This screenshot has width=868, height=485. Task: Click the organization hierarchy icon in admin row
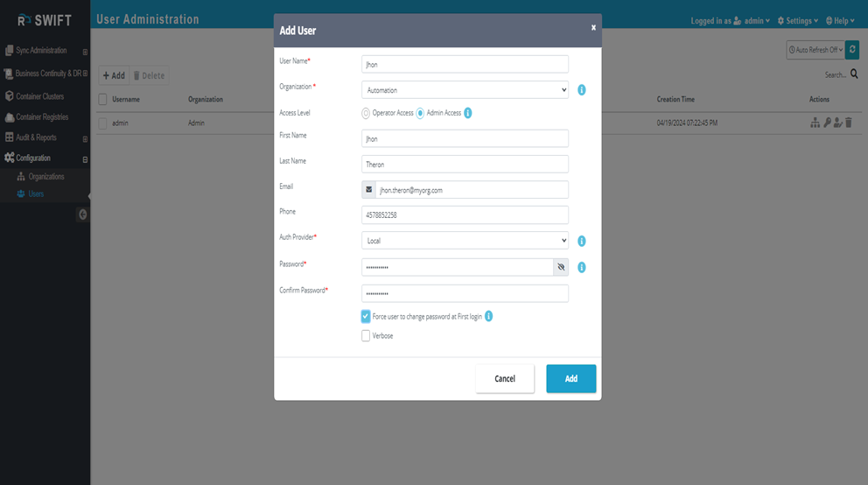[x=815, y=123]
